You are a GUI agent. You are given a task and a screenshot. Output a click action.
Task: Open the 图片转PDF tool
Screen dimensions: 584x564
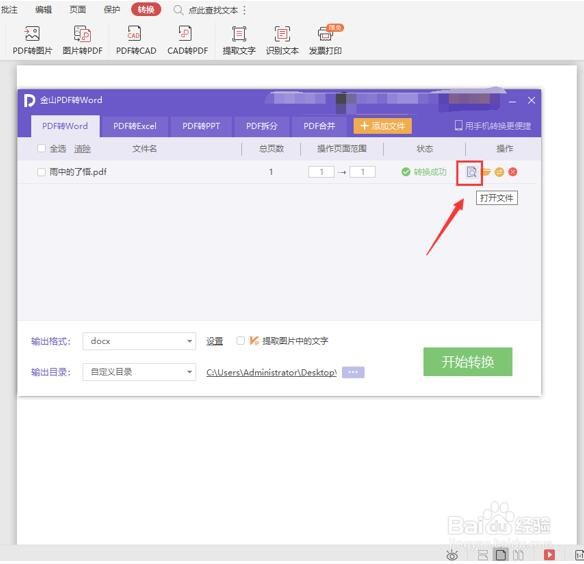82,40
